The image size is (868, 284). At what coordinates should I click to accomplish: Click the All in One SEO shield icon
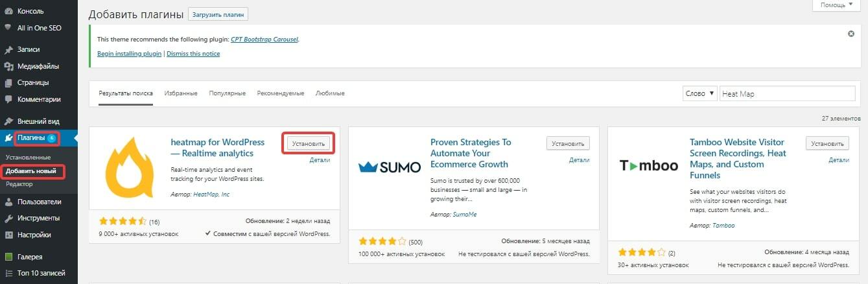[8, 28]
